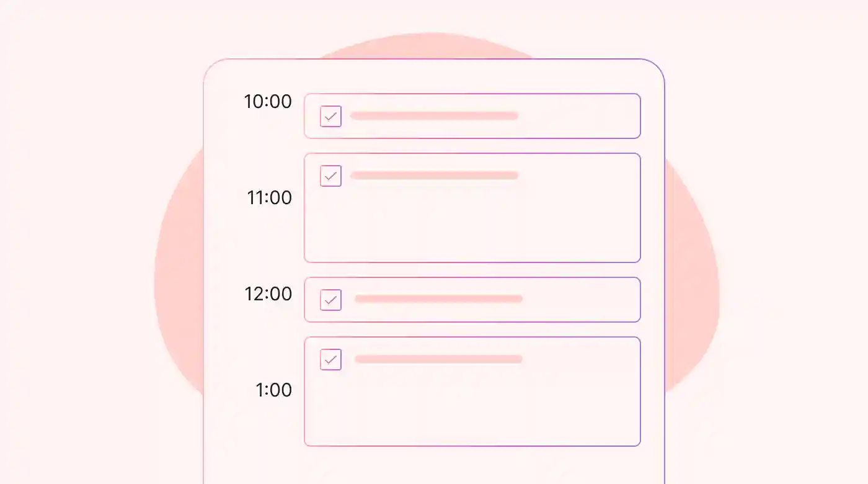Click blank schedule area below the 1:00 block
Image resolution: width=868 pixels, height=484 pixels.
pos(434,465)
